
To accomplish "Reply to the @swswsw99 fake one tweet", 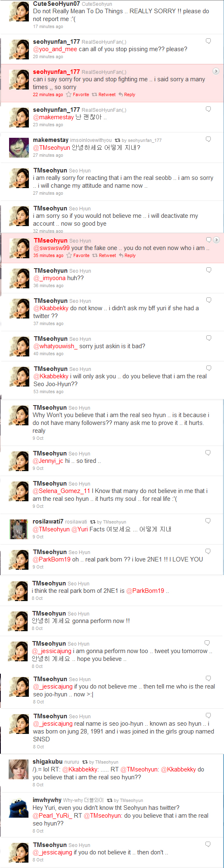I will pyautogui.click(x=127, y=255).
